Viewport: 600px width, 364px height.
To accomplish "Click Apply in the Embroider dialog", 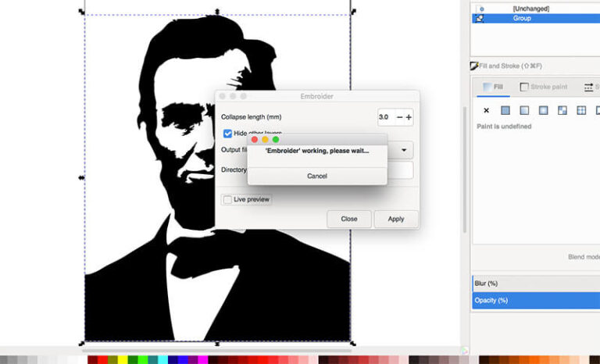I will [x=396, y=219].
